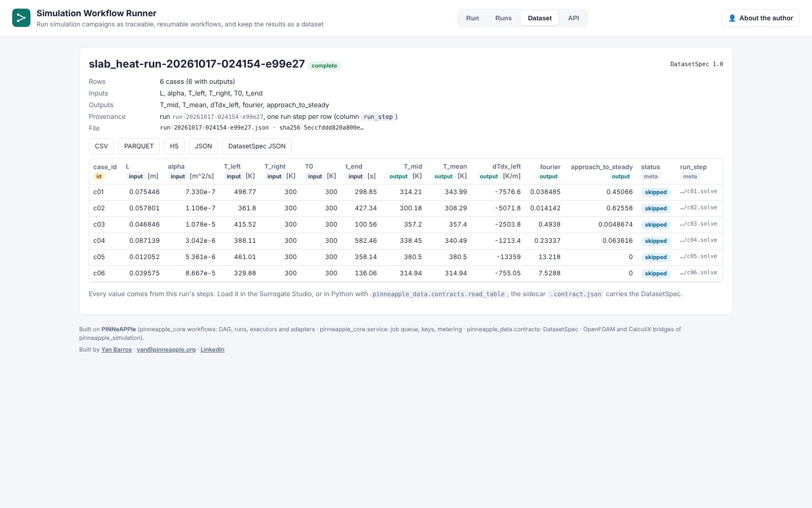Viewport: 812px width, 508px height.
Task: Click the -13359 dTdx_left value
Action: (509, 257)
